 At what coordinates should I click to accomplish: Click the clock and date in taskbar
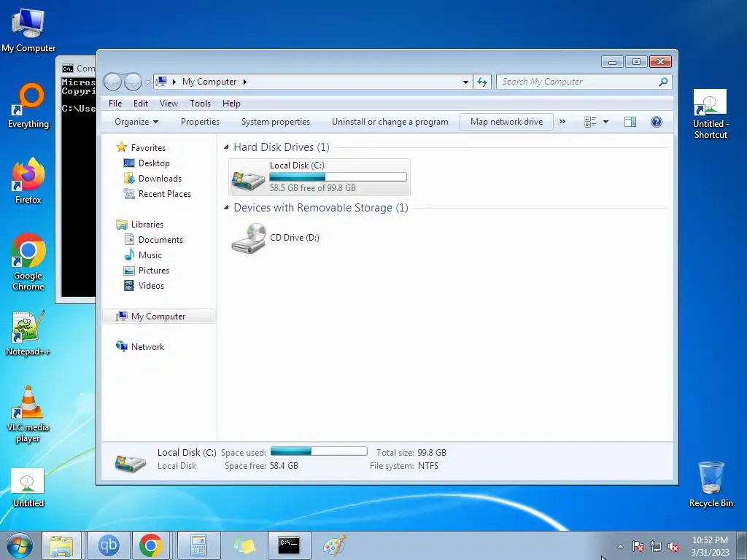tap(710, 546)
